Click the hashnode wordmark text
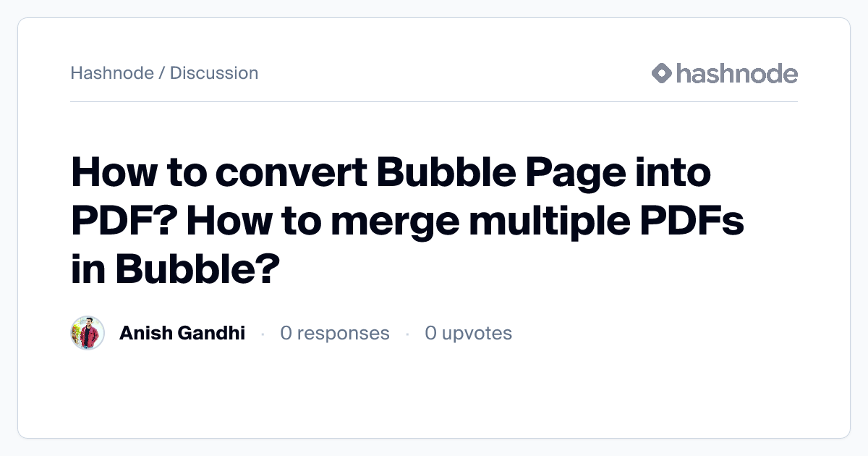The height and width of the screenshot is (456, 868). coord(736,73)
